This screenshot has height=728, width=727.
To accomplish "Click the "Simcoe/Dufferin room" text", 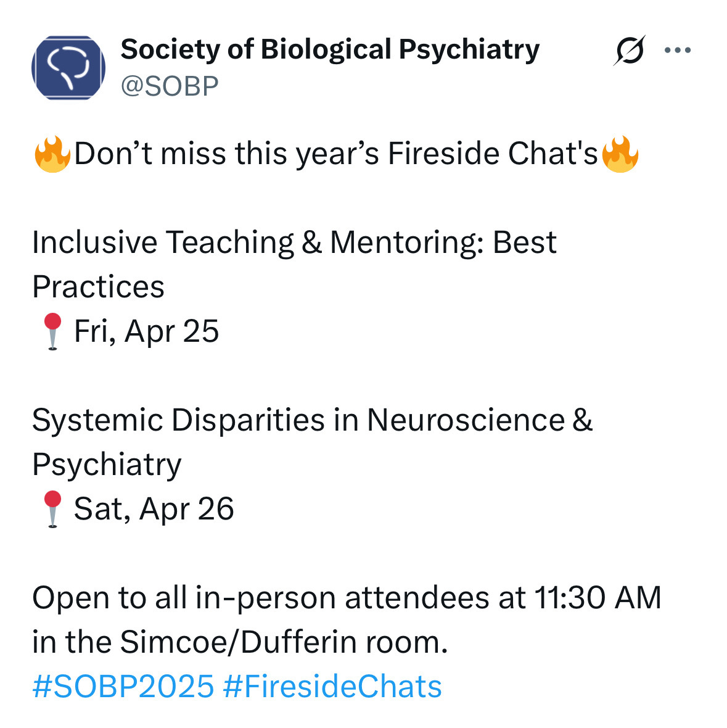I will (x=282, y=642).
